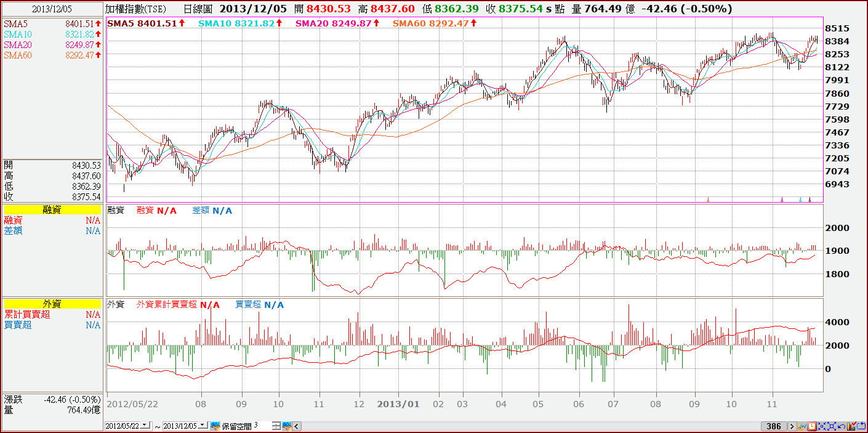This screenshot has width=868, height=433.
Task: Click the reserved space value field
Action: pos(262,426)
